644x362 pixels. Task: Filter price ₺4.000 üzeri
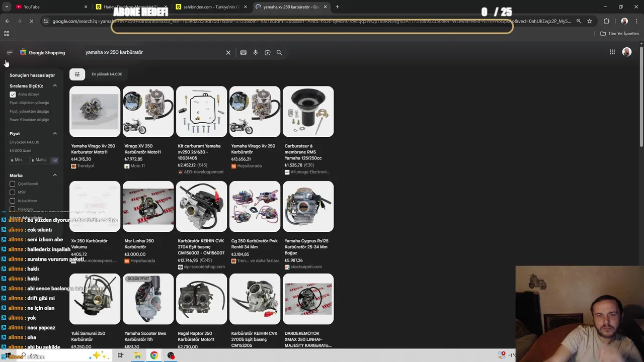click(20, 151)
